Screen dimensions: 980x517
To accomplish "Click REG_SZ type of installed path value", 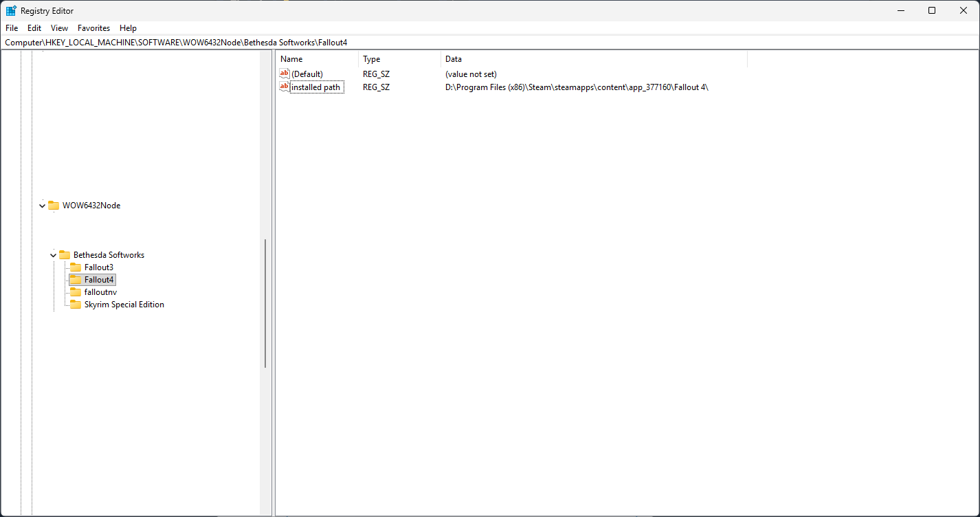I will click(x=376, y=87).
